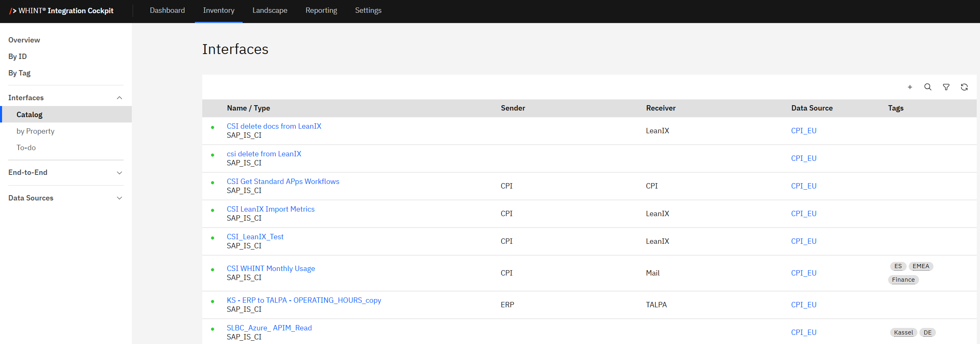
Task: Click the WHINT Integration Cockpit logo
Action: pos(62,11)
